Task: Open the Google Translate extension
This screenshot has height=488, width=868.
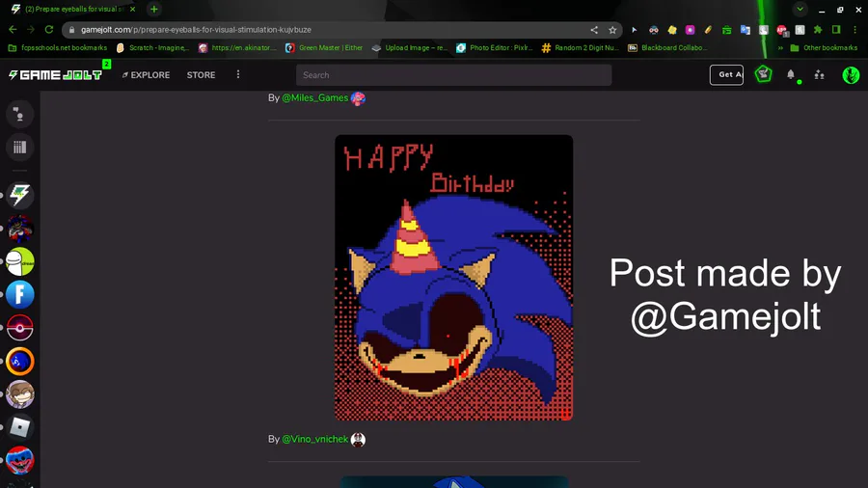Action: click(746, 30)
